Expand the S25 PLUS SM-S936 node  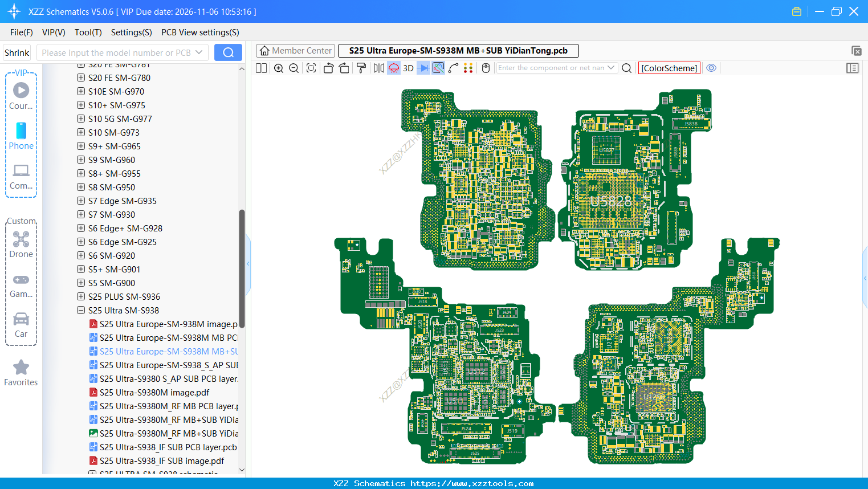point(81,296)
